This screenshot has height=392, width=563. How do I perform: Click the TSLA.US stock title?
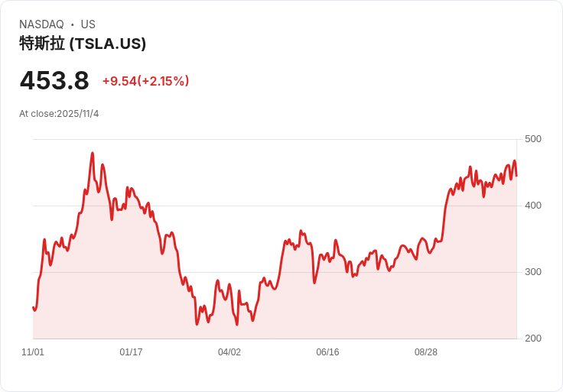click(x=83, y=44)
